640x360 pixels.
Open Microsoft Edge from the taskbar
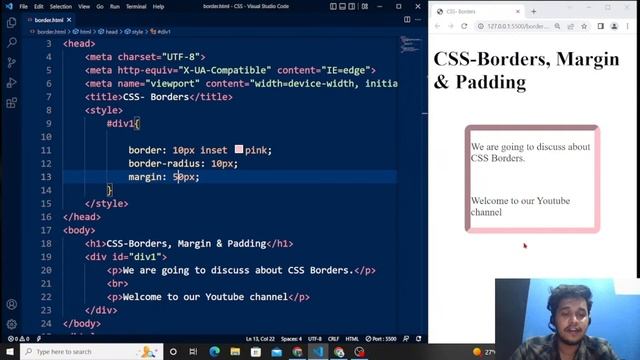(214, 351)
